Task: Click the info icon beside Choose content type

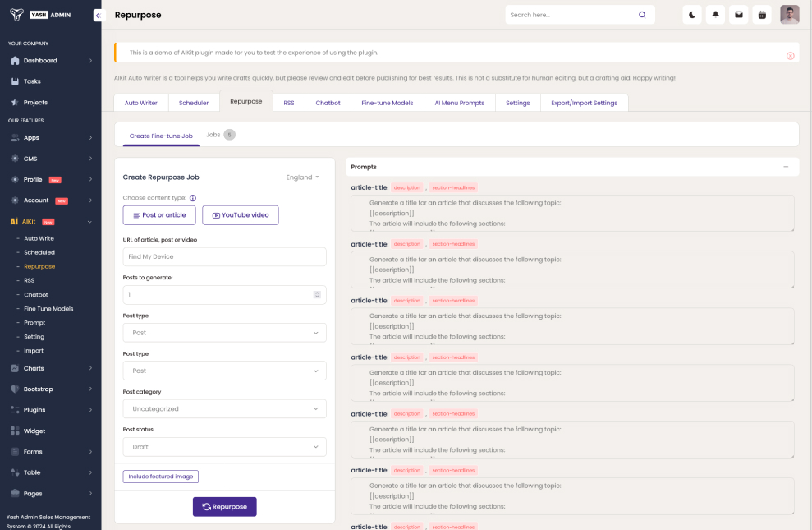Action: (x=193, y=198)
